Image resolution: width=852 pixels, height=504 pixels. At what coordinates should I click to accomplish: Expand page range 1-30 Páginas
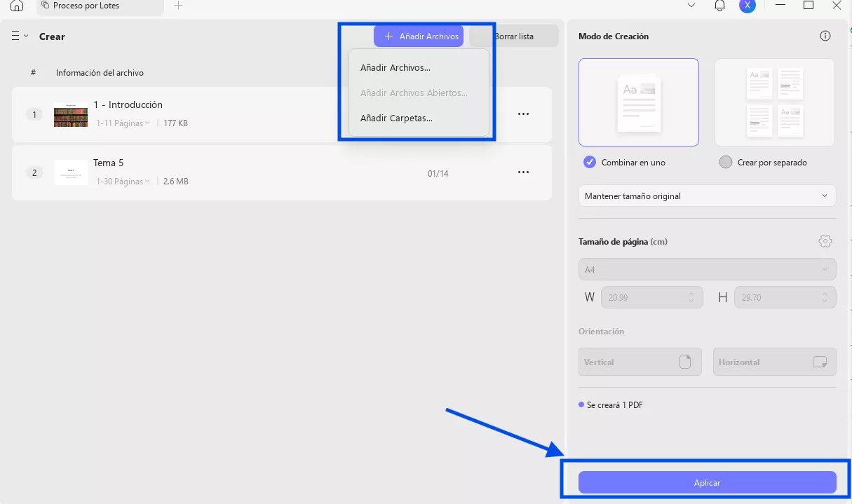[123, 182]
